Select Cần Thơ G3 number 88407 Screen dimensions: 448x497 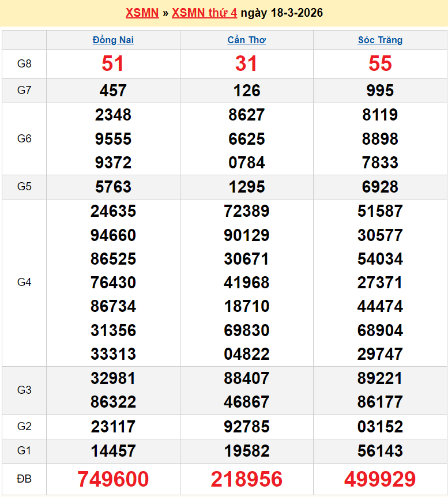[246, 378]
